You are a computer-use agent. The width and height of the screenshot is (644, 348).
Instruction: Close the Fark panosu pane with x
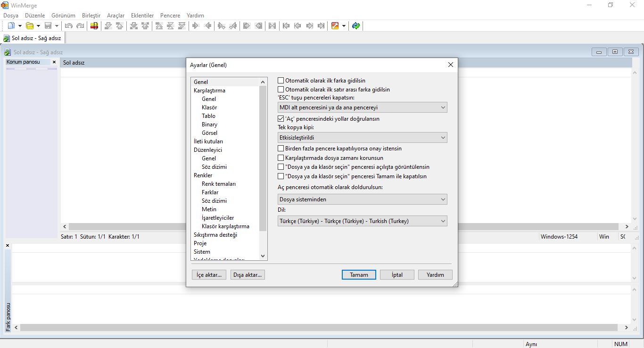pos(8,246)
